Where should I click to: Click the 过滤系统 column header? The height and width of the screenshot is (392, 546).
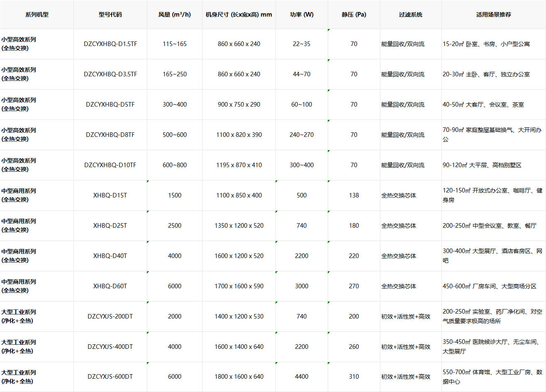411,15
